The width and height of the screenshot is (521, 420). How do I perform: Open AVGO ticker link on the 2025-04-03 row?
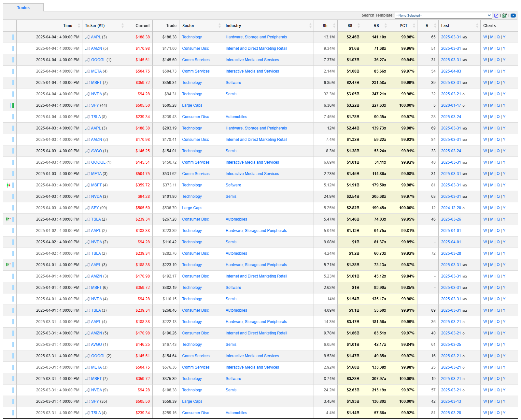pyautogui.click(x=96, y=151)
